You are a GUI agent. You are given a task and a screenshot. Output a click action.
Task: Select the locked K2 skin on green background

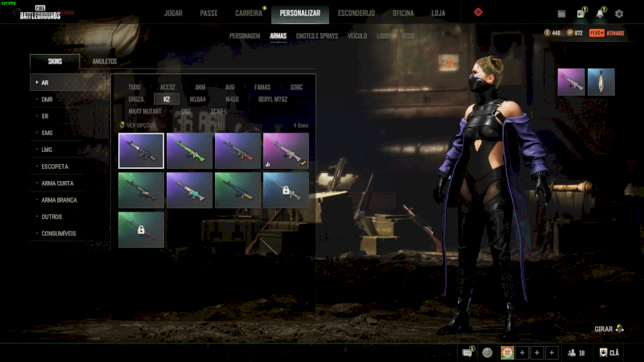point(142,229)
